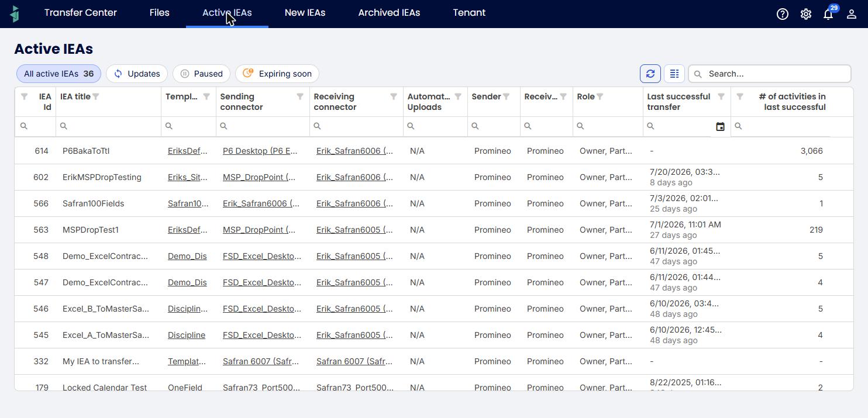Select the Active IEAs tab

pos(227,13)
